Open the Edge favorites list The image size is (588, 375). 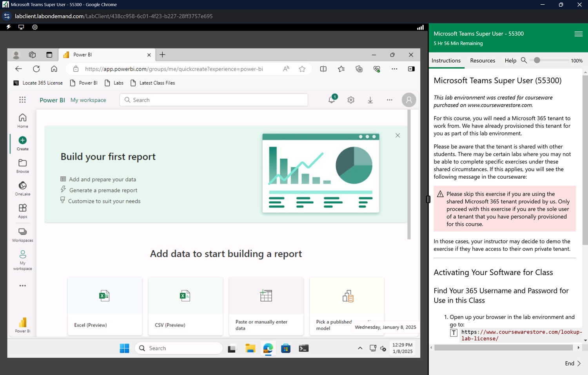(x=341, y=69)
